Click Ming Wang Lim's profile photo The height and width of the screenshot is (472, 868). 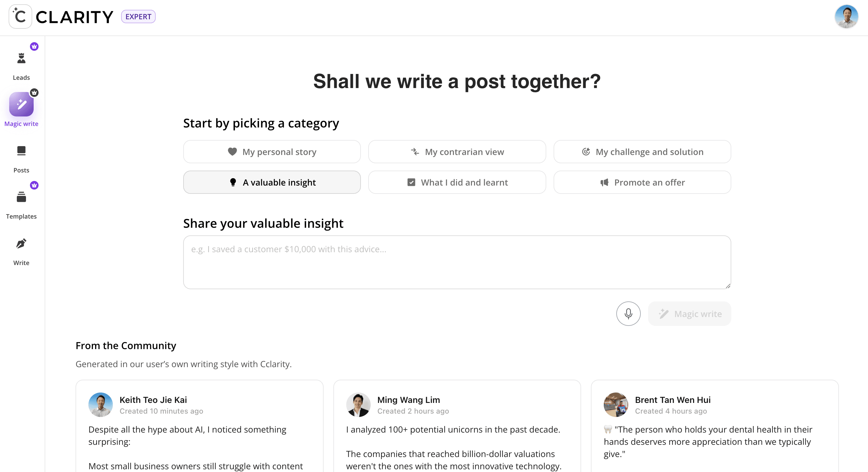point(358,405)
